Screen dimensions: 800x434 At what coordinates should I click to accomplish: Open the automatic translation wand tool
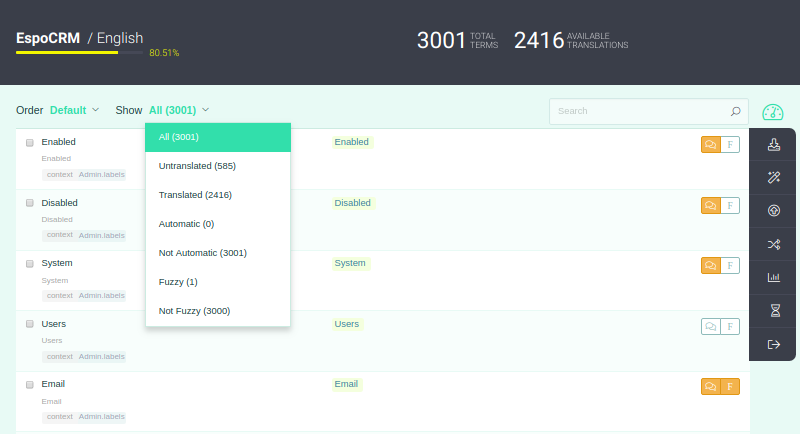(x=773, y=177)
